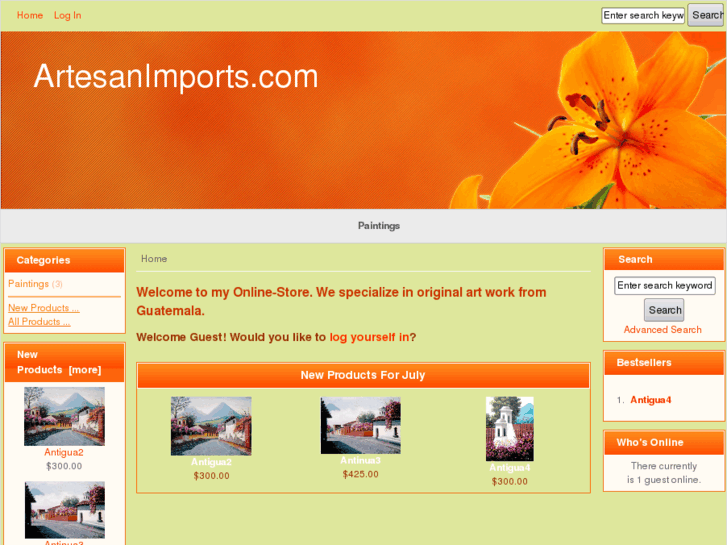The height and width of the screenshot is (545, 727).
Task: Open the Log In link
Action: coord(67,15)
